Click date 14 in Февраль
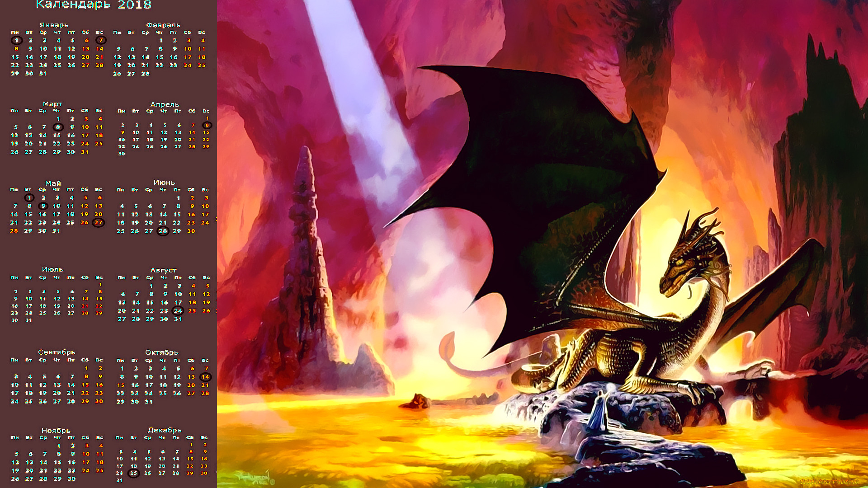 tap(145, 57)
